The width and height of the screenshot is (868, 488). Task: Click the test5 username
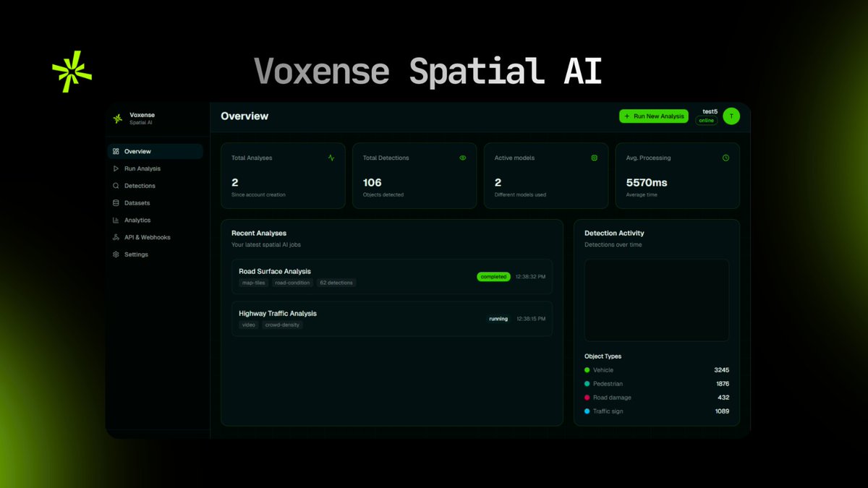tap(710, 112)
